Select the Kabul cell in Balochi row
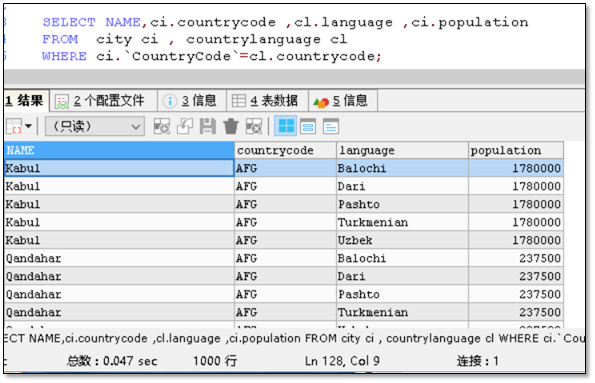The image size is (595, 383). point(119,168)
